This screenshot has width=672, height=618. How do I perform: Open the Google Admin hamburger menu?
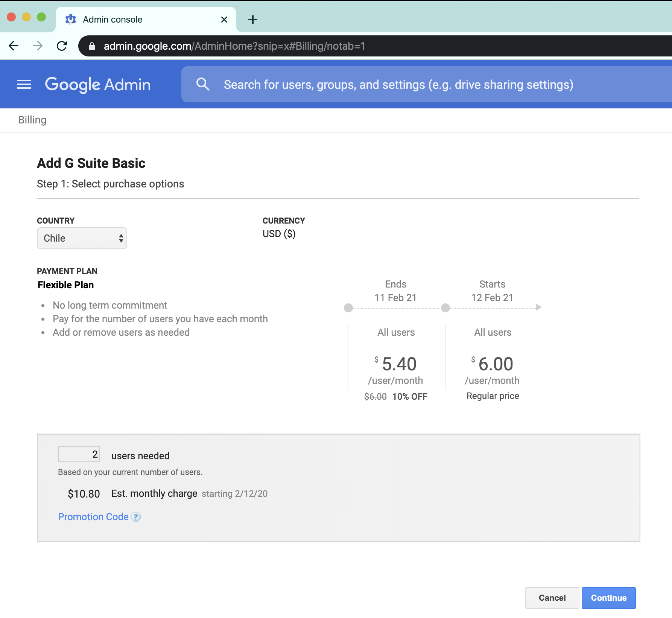click(x=24, y=84)
